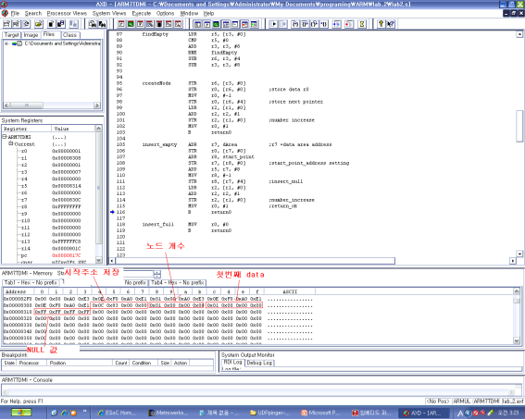Switch to the RDI Log tab
This screenshot has width=525, height=420.
point(232,362)
